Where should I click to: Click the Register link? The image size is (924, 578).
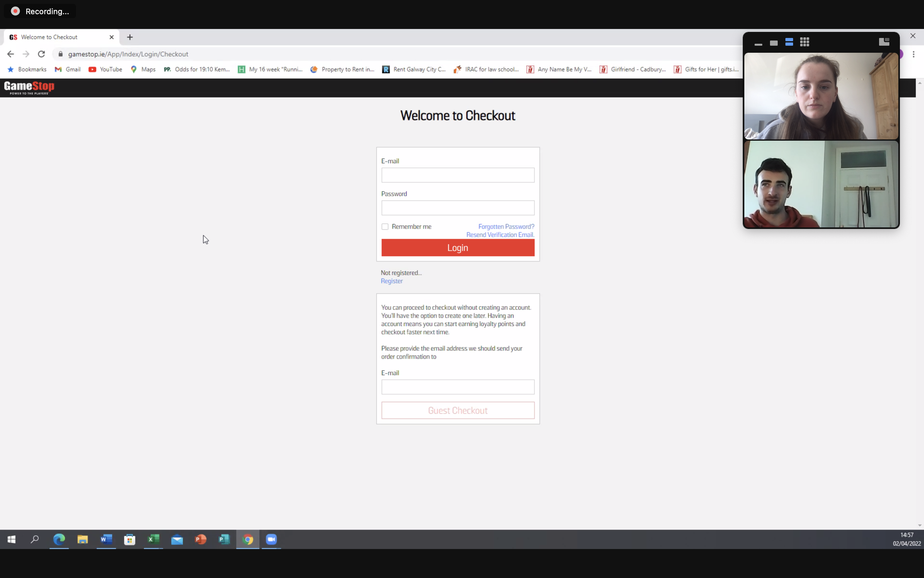(391, 281)
